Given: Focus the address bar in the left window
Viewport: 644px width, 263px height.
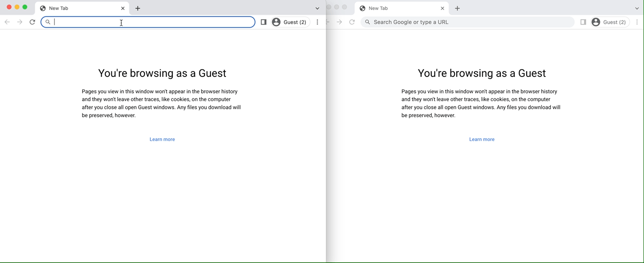Looking at the screenshot, I should 148,22.
